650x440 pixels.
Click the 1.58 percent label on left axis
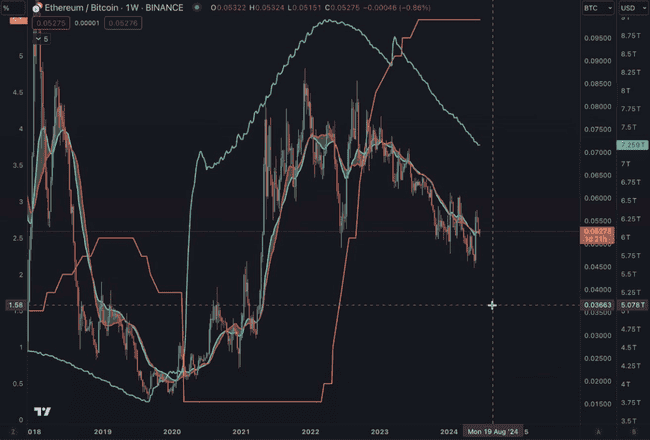(x=16, y=305)
